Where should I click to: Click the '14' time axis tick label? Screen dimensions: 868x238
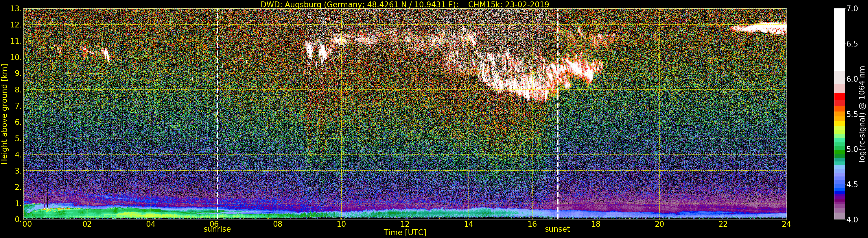(x=468, y=224)
